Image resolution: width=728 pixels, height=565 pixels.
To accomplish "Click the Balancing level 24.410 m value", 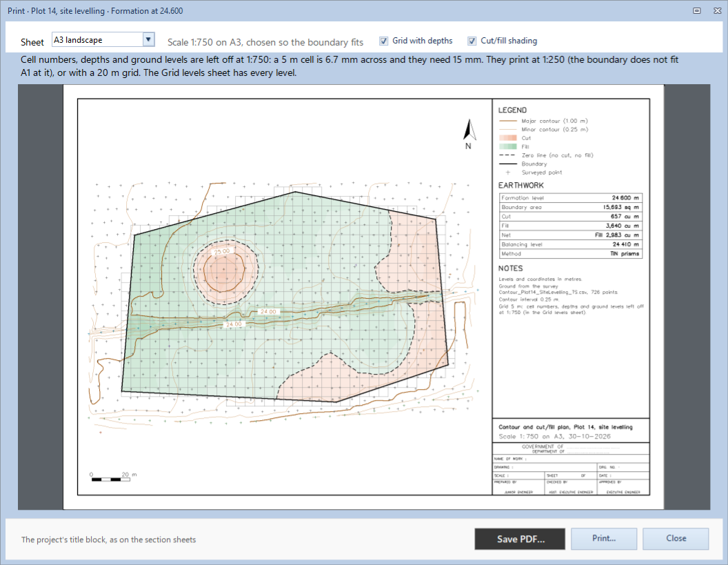I will 625,244.
